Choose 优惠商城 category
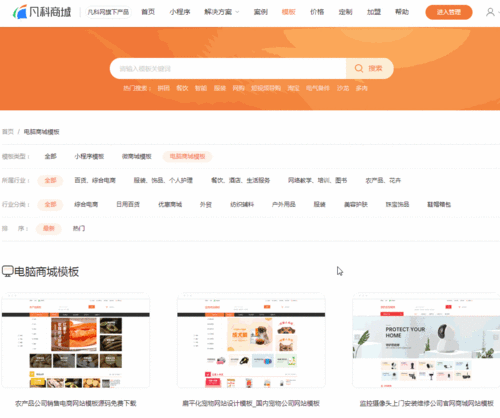This screenshot has height=418, width=500. 170,204
